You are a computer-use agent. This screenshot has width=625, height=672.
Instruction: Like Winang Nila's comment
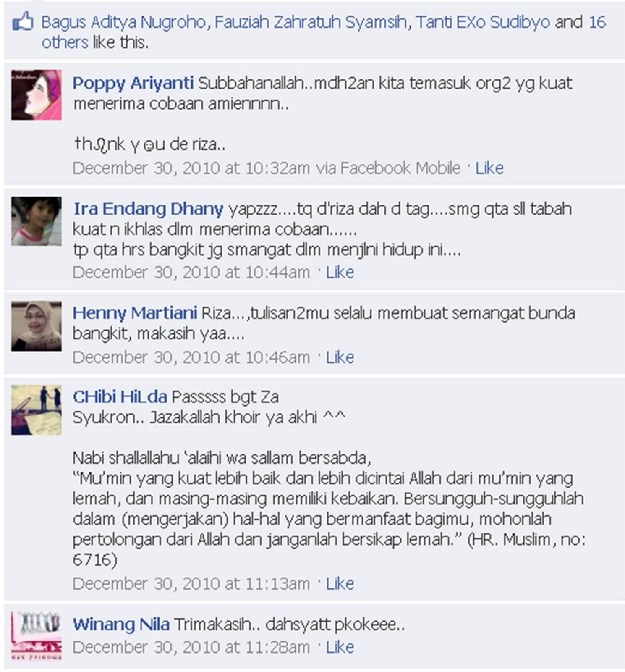340,647
